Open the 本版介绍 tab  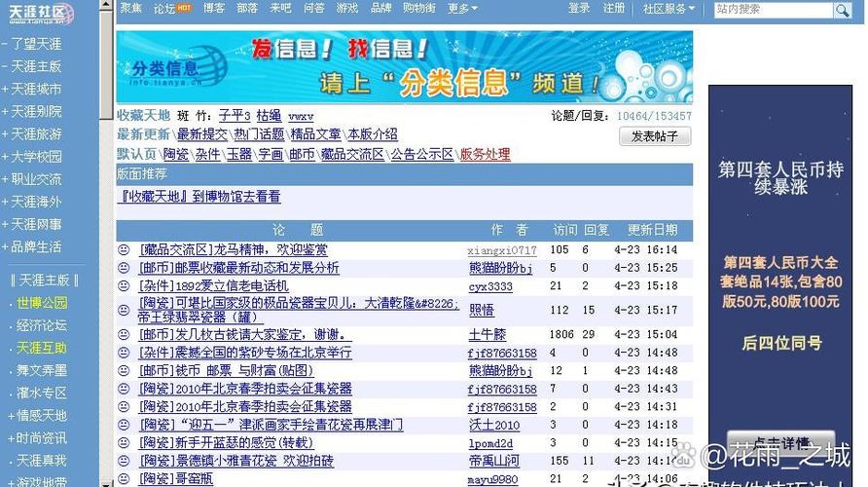click(373, 134)
